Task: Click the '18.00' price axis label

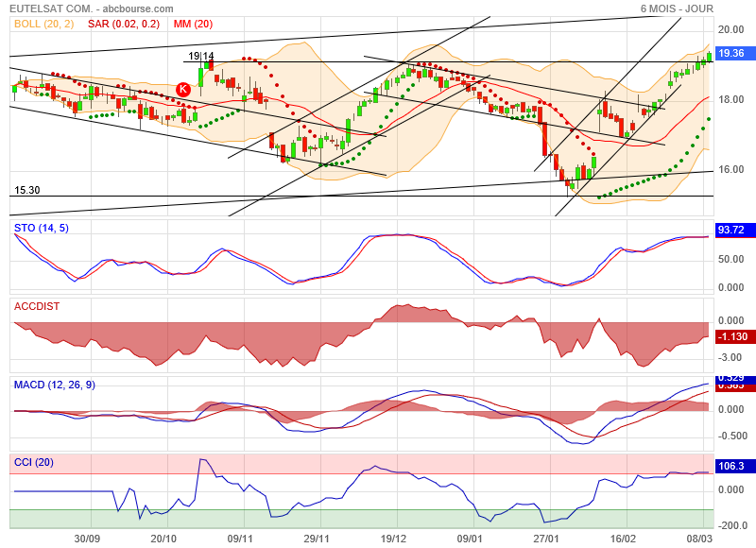Action: [x=730, y=99]
